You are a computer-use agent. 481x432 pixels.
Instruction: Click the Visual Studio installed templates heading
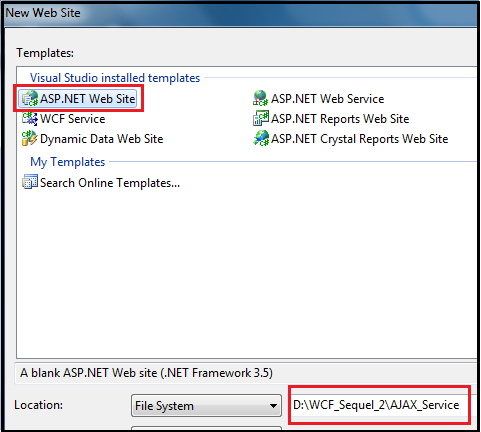tap(115, 78)
